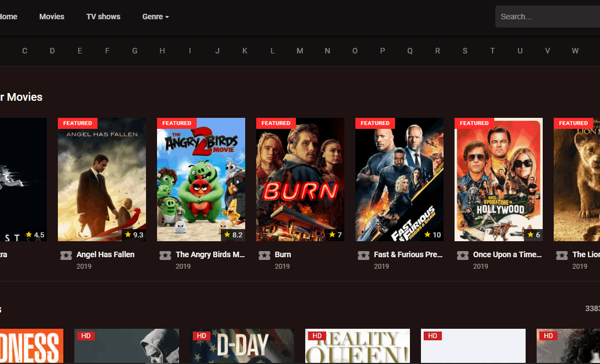Click the 8.2 star rating badge

click(233, 235)
